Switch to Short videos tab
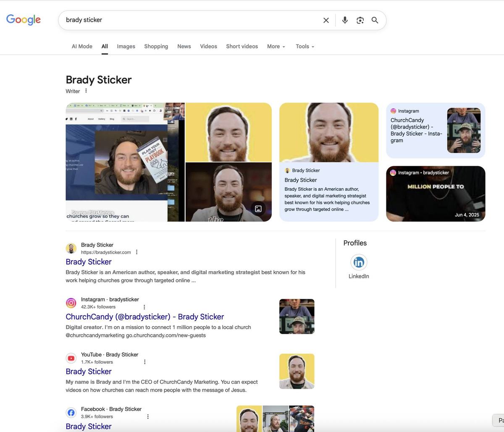The image size is (504, 432). [242, 46]
